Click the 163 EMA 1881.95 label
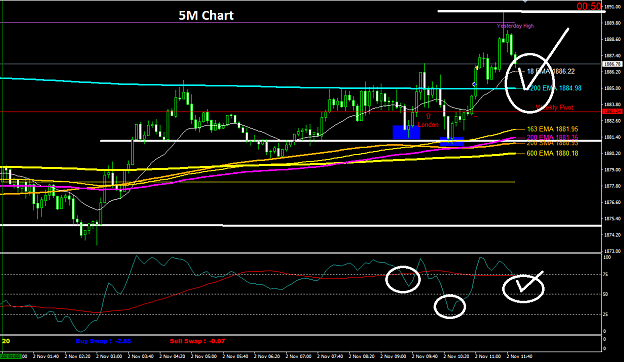Image resolution: width=625 pixels, height=363 pixels. click(x=552, y=129)
